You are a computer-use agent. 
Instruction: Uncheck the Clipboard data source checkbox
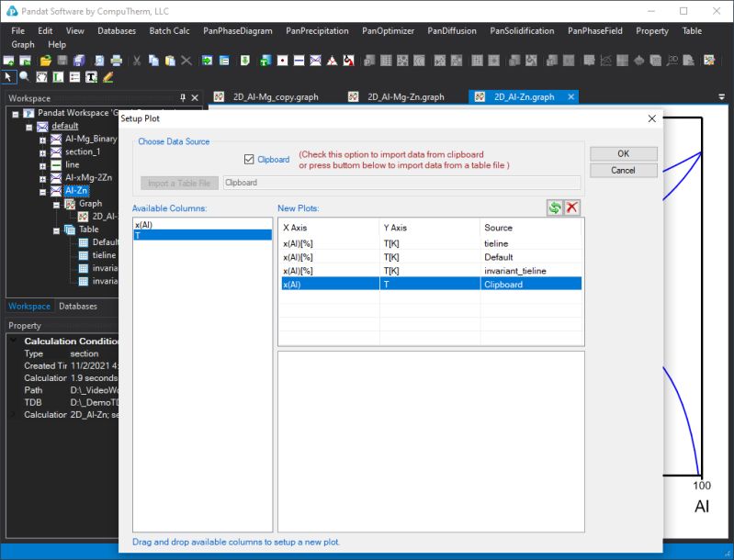pyautogui.click(x=249, y=160)
